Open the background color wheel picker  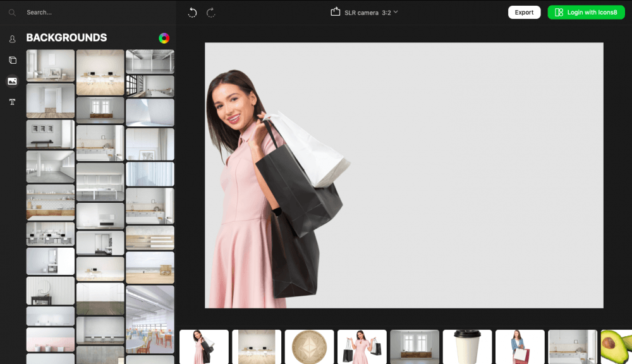(164, 38)
